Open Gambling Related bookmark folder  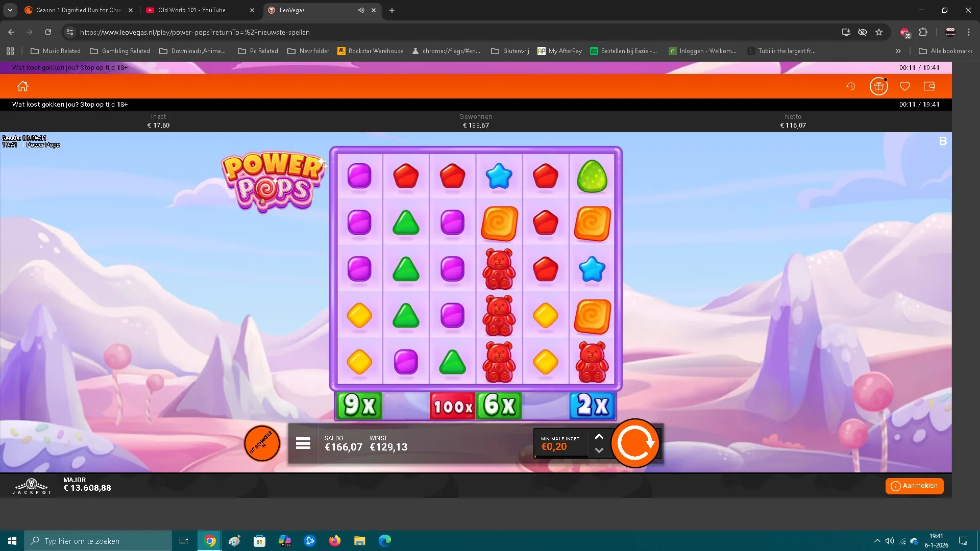coord(120,51)
